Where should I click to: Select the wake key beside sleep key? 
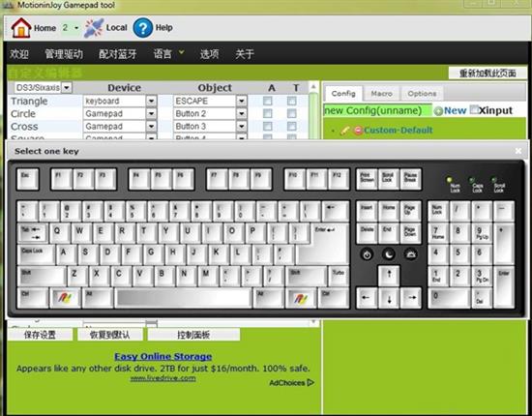411,254
